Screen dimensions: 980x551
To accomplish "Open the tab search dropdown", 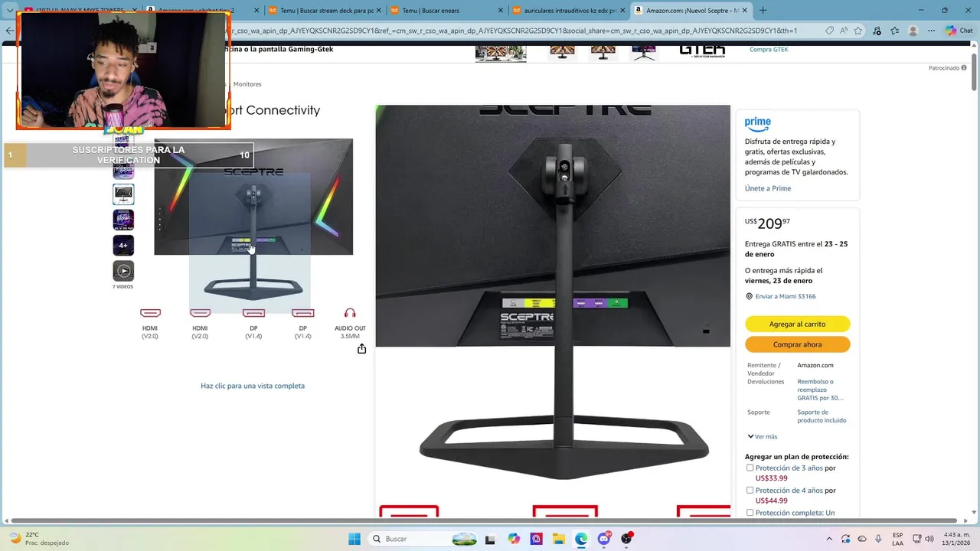I will point(10,11).
